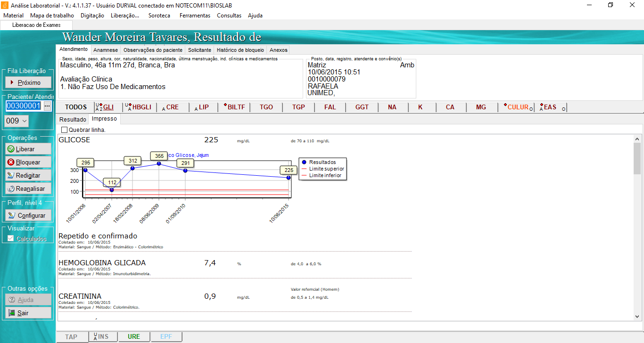Open the Soroteca menu
This screenshot has width=644, height=343.
click(159, 16)
